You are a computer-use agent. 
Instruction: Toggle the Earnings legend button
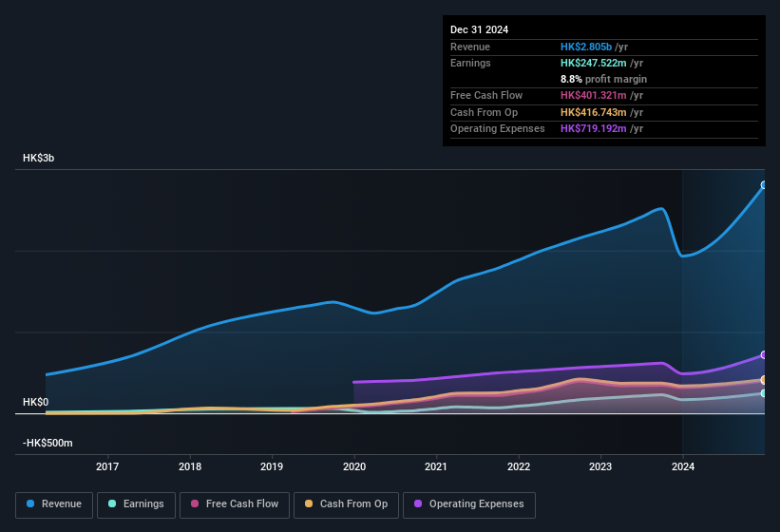tap(136, 504)
